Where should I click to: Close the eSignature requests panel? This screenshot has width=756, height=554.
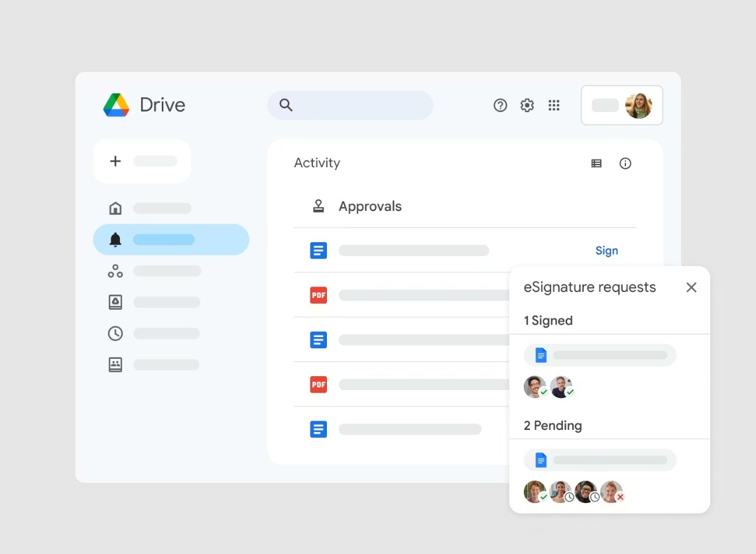[691, 287]
